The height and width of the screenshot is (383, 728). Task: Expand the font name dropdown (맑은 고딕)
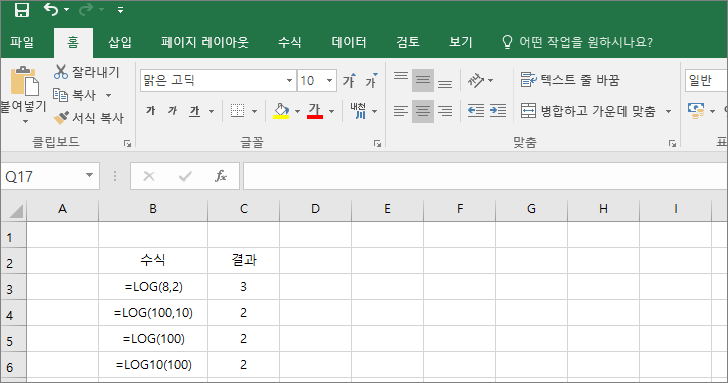point(289,81)
